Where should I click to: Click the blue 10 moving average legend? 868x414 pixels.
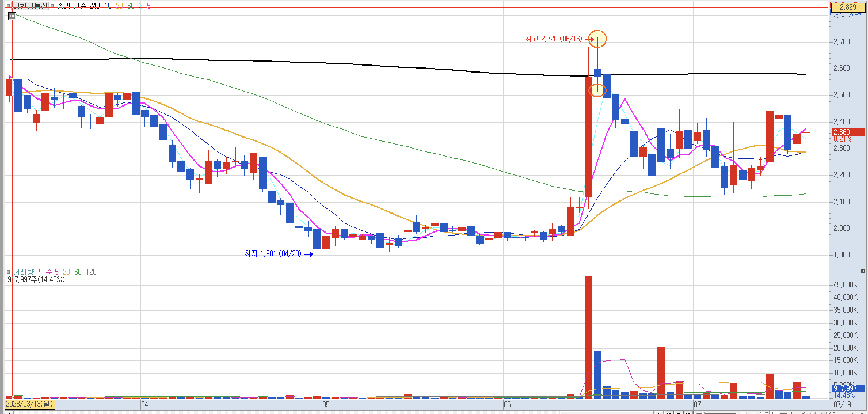tap(108, 6)
